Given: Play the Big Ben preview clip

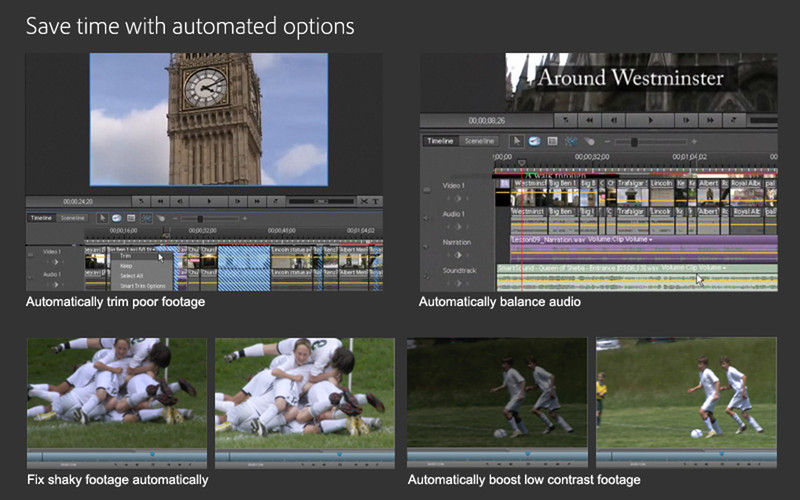Looking at the screenshot, I should click(209, 202).
